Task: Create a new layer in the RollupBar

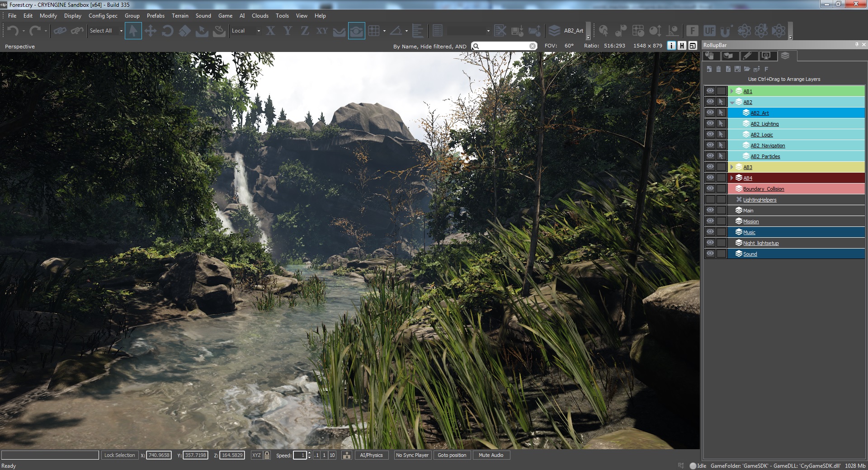Action: pyautogui.click(x=709, y=69)
